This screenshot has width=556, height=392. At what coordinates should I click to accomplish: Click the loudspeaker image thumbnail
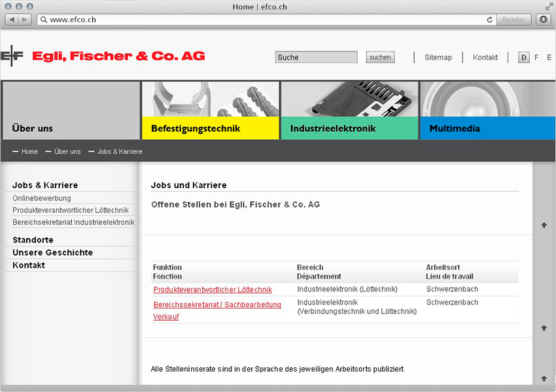point(488,99)
